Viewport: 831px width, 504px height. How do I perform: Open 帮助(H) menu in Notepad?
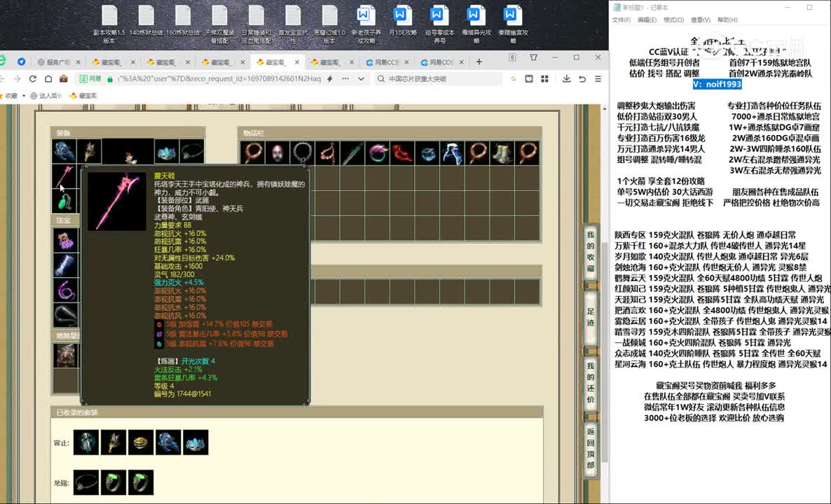point(727,20)
